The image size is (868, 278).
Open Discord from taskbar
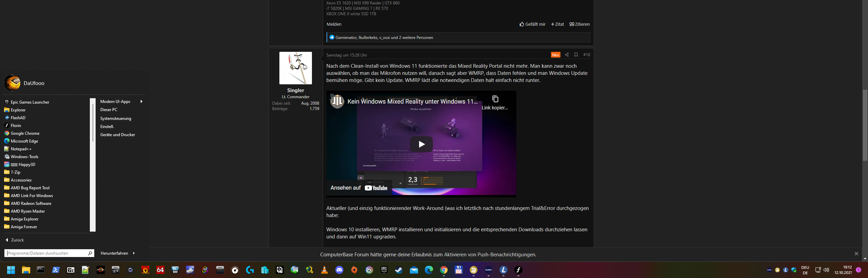[339, 270]
